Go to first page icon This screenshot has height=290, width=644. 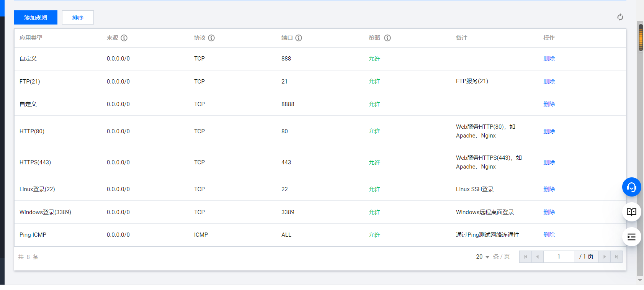[525, 257]
